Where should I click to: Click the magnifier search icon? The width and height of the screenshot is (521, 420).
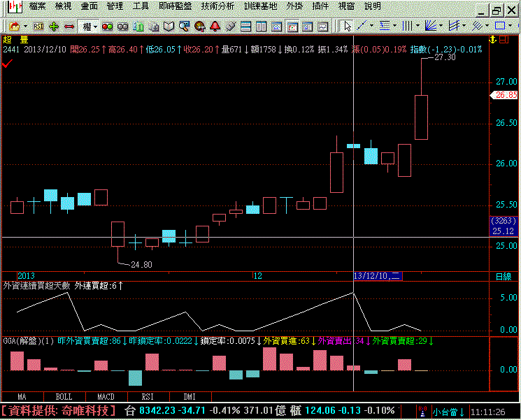184,27
